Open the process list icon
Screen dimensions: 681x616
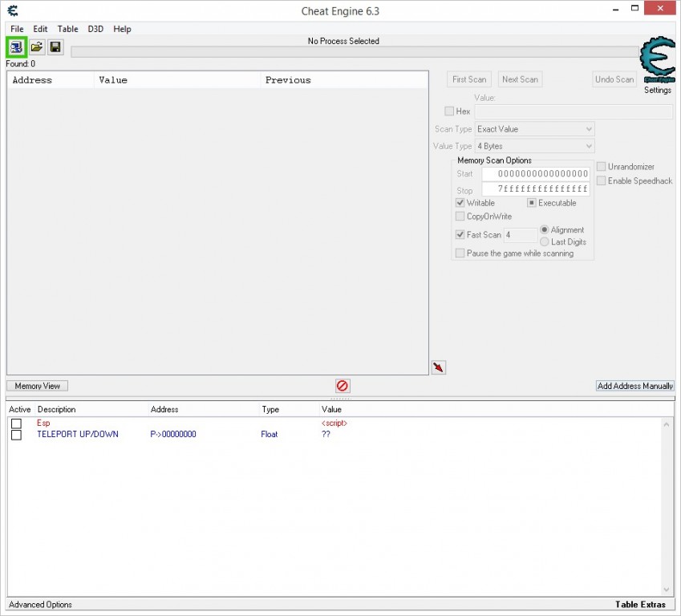coord(17,47)
